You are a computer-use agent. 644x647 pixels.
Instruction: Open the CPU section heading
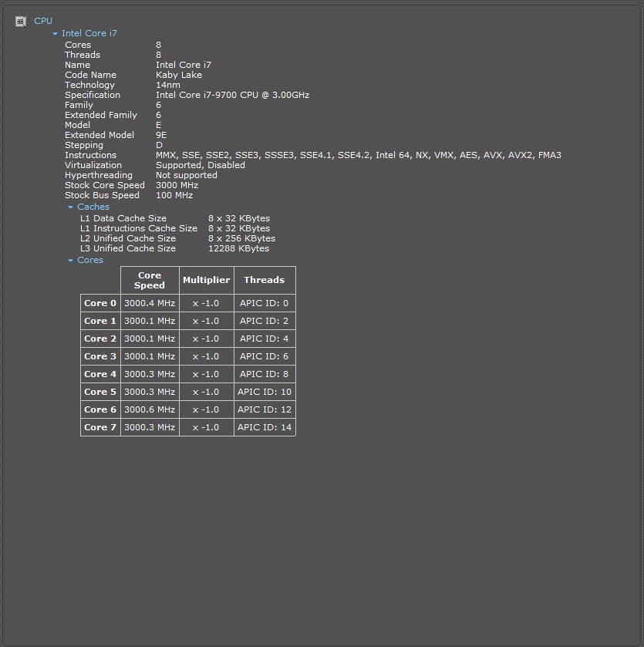click(43, 21)
